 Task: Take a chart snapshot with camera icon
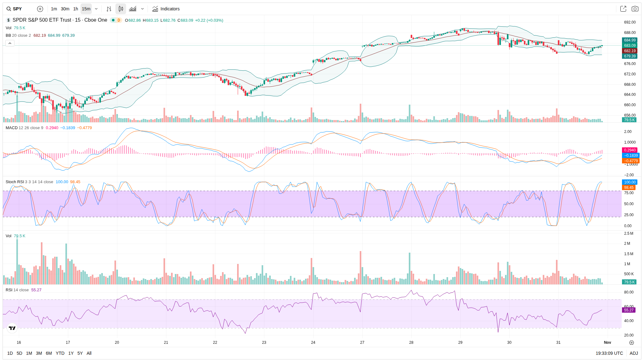(635, 9)
